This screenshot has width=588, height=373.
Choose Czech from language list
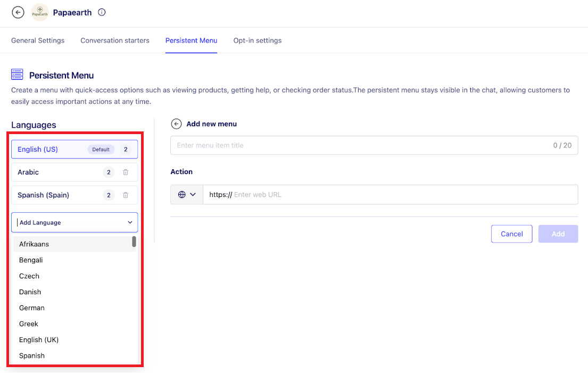point(74,276)
